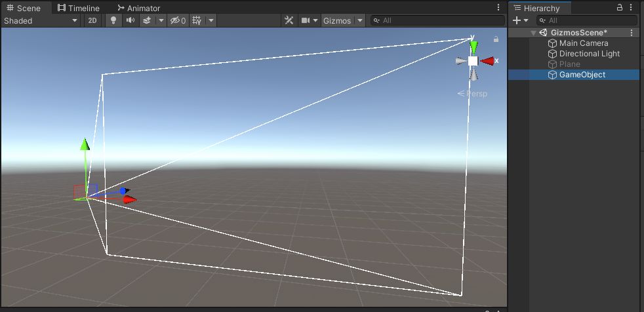This screenshot has width=644, height=312.
Task: Open the Gizmos dropdown arrow
Action: coord(360,20)
